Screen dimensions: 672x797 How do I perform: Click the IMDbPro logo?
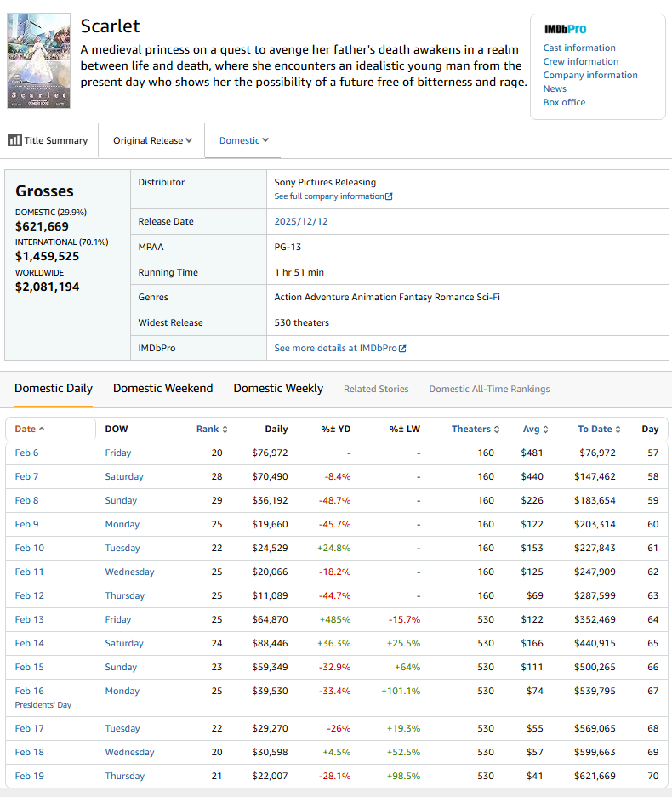[x=565, y=29]
